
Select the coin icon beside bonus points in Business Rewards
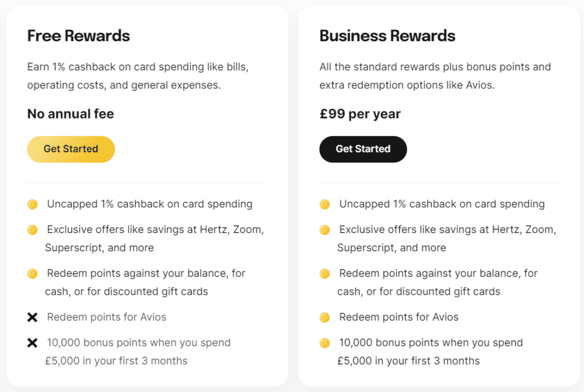tap(325, 342)
